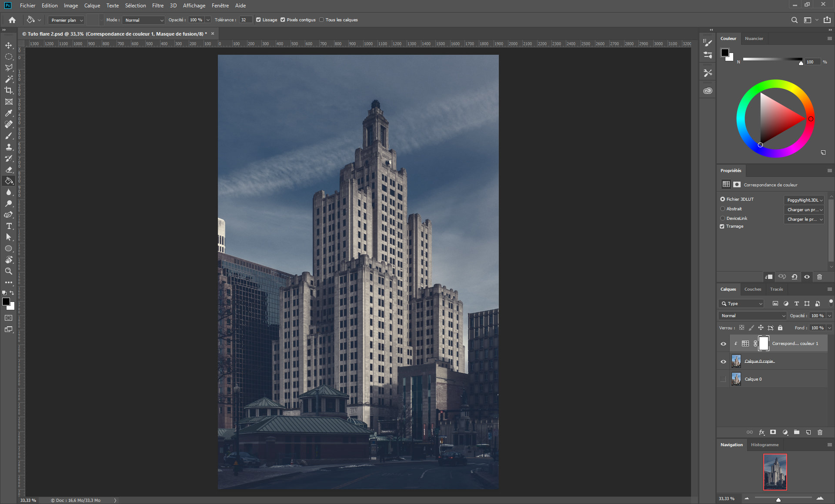Select the Crop tool
This screenshot has height=504, width=835.
9,90
